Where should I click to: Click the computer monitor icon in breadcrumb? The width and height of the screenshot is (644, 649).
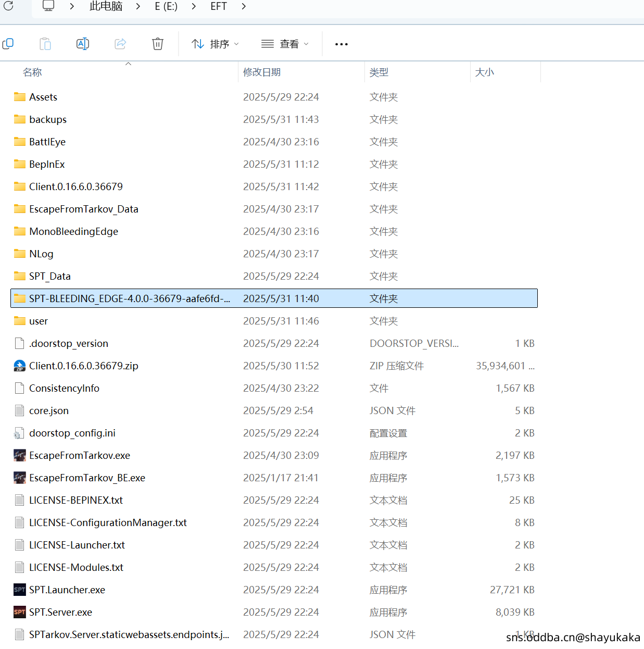coord(48,6)
